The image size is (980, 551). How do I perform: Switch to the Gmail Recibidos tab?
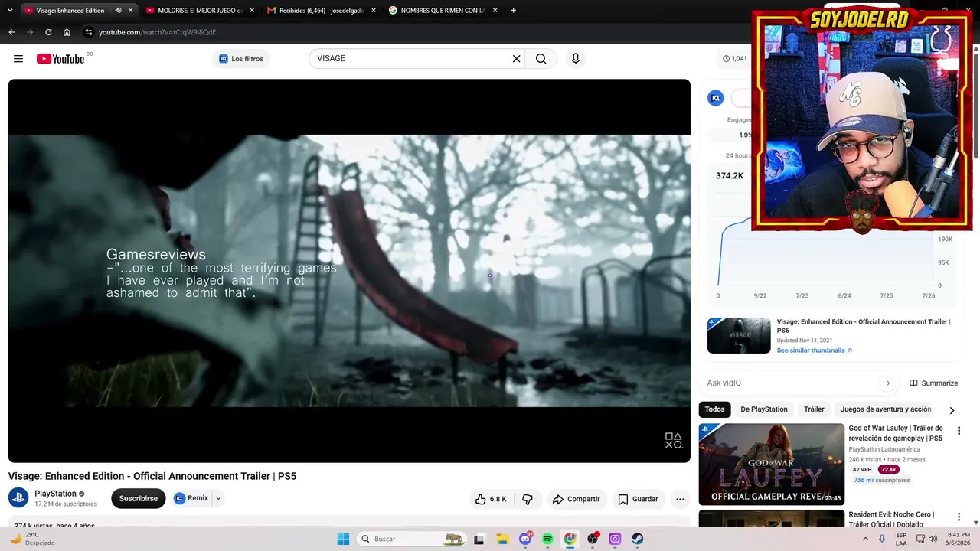(321, 11)
